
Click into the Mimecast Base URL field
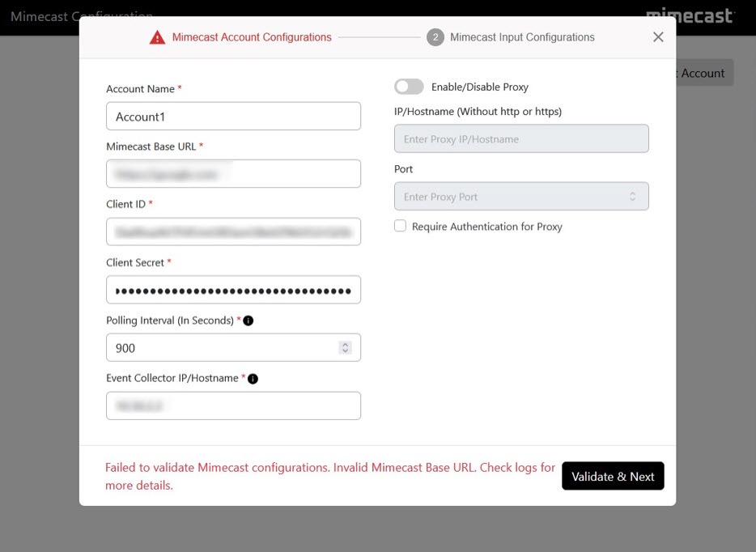[233, 174]
